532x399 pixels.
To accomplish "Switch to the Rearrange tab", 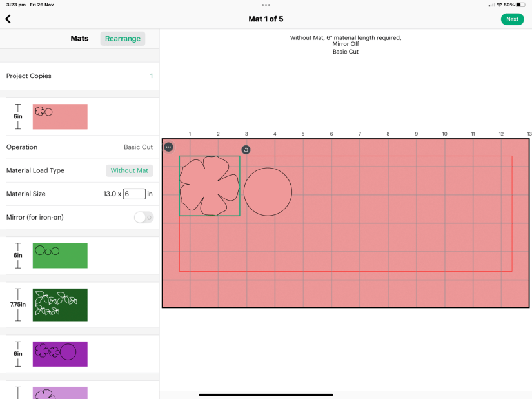I will pos(123,39).
